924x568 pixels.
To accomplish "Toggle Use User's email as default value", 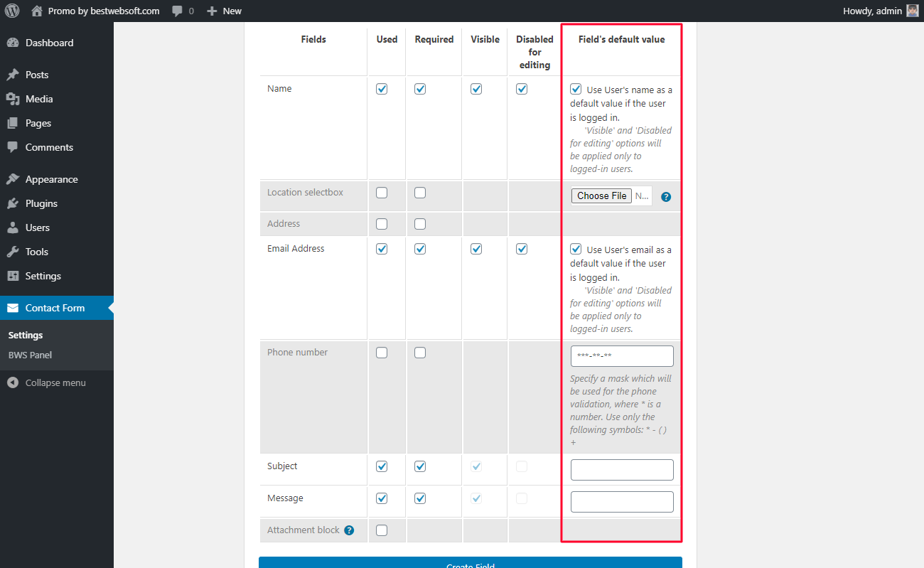I will [576, 250].
